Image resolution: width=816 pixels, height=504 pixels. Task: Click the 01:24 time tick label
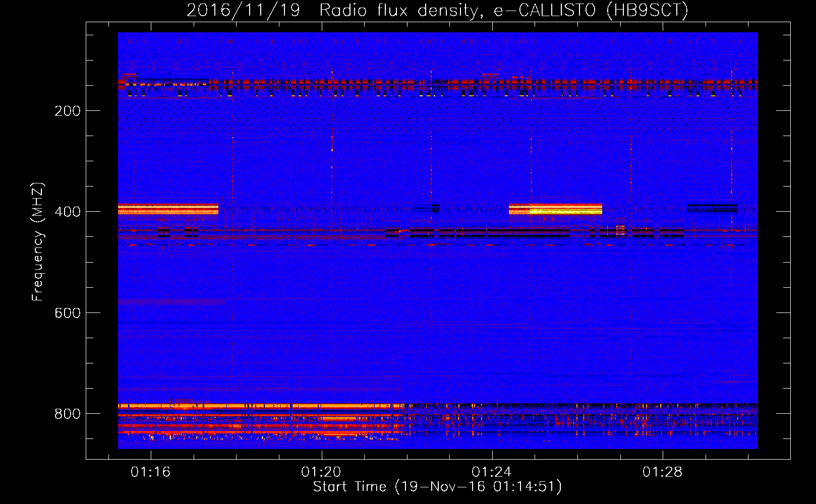491,472
